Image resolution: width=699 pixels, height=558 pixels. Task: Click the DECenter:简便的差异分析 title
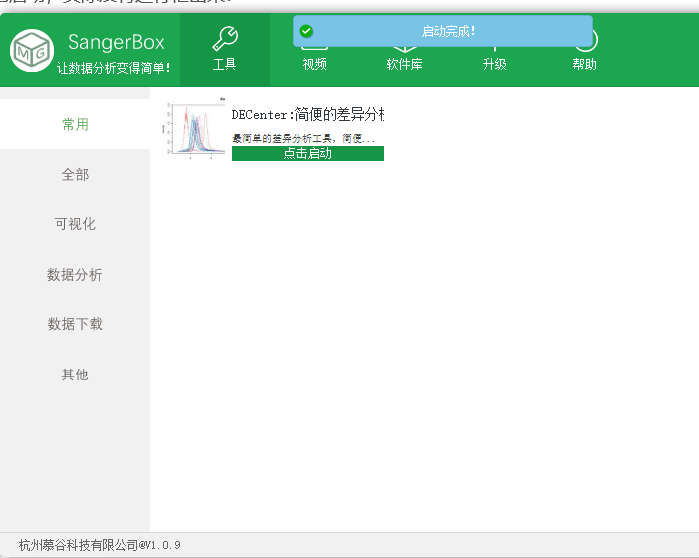tap(308, 115)
